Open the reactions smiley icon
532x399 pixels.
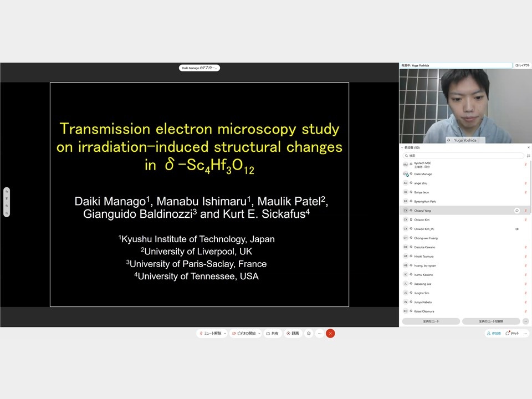(x=309, y=333)
